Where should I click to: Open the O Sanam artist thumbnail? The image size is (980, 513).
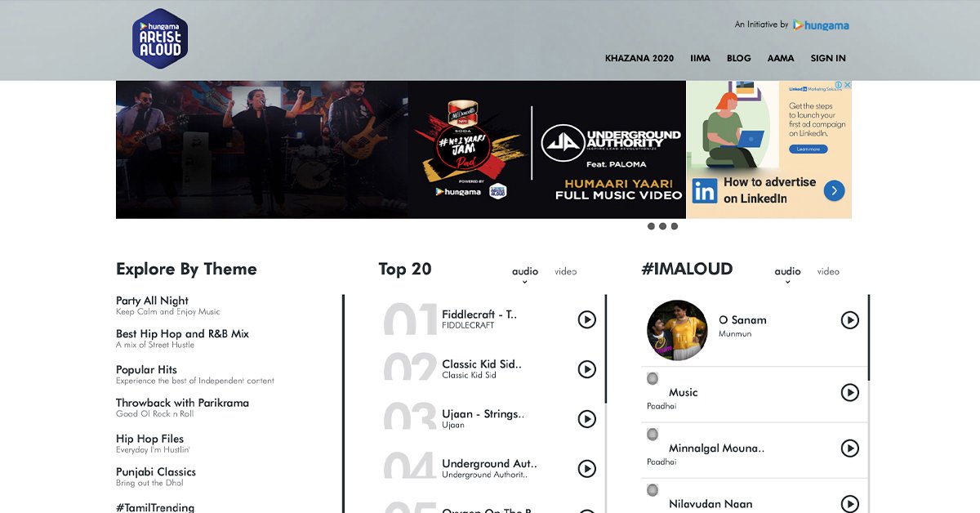pyautogui.click(x=677, y=330)
